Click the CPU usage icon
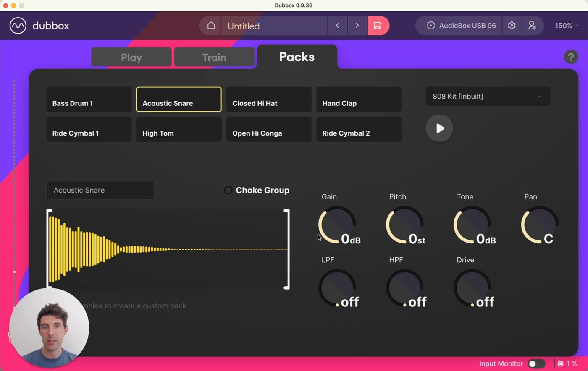588x371 pixels. 561,363
